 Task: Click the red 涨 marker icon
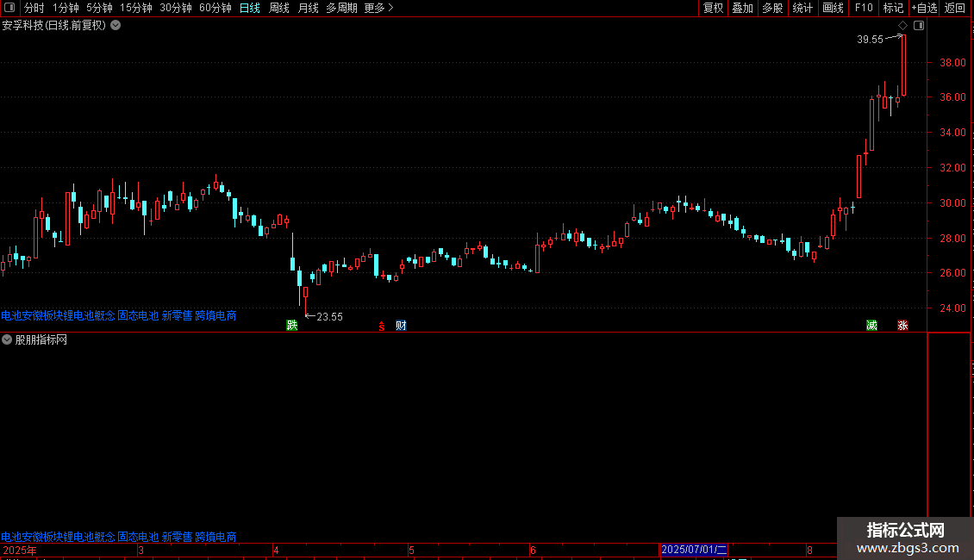point(902,326)
